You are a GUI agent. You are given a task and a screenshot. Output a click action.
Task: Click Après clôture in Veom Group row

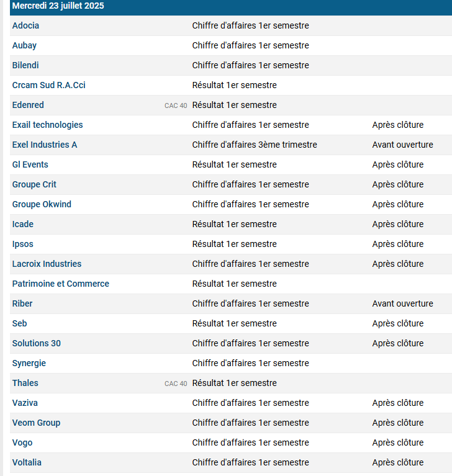pyautogui.click(x=398, y=423)
